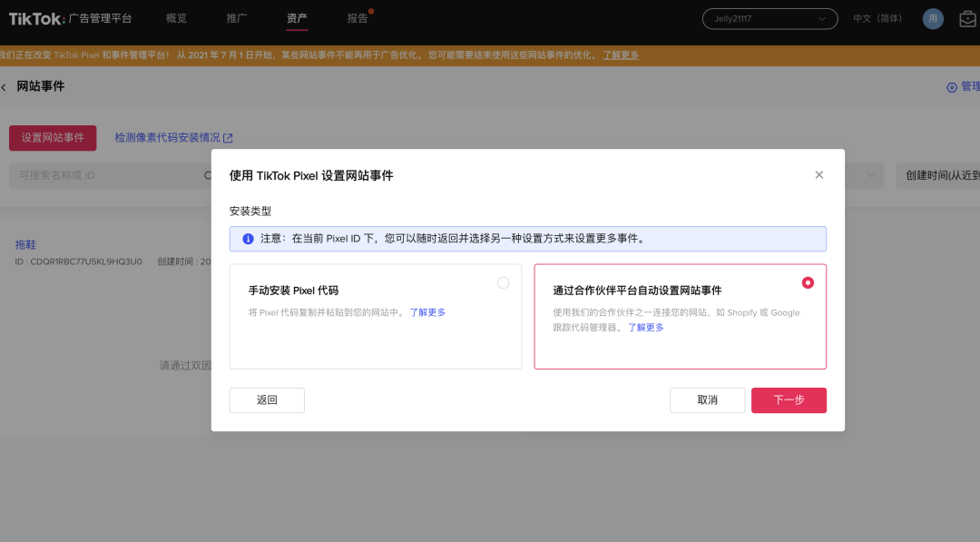Select the 手动安装 Pixel 代码 radio button
This screenshot has width=980, height=542.
[x=504, y=282]
